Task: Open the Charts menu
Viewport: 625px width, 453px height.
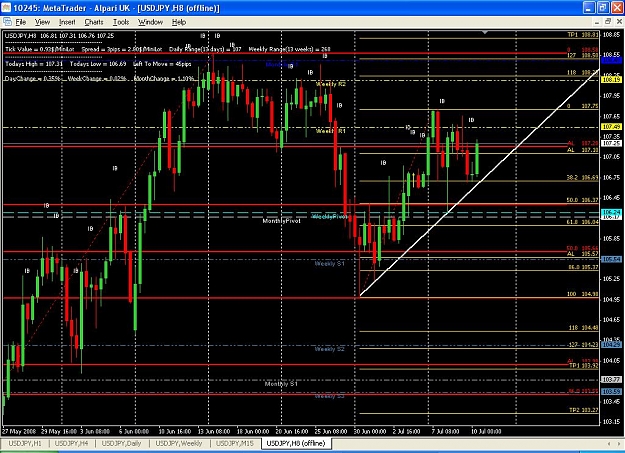Action: 94,22
